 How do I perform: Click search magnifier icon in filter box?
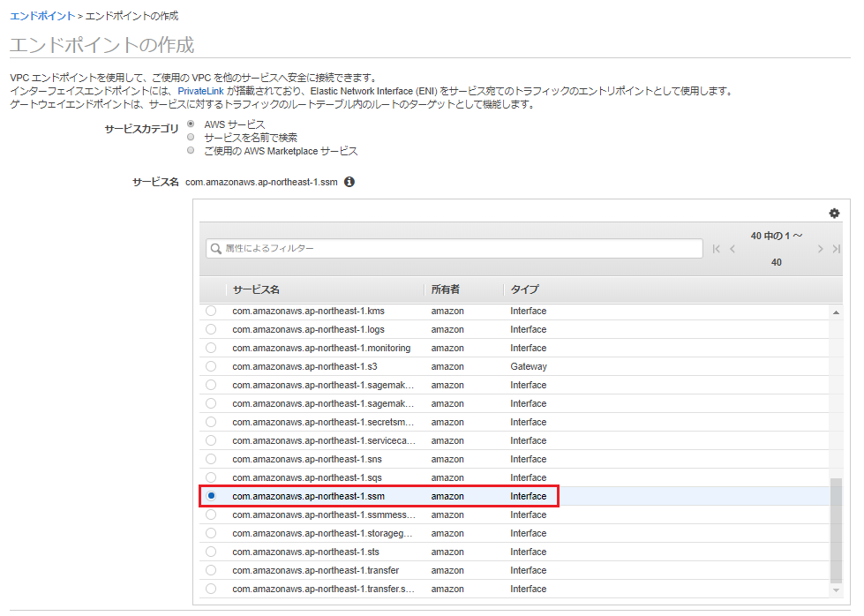tap(216, 249)
